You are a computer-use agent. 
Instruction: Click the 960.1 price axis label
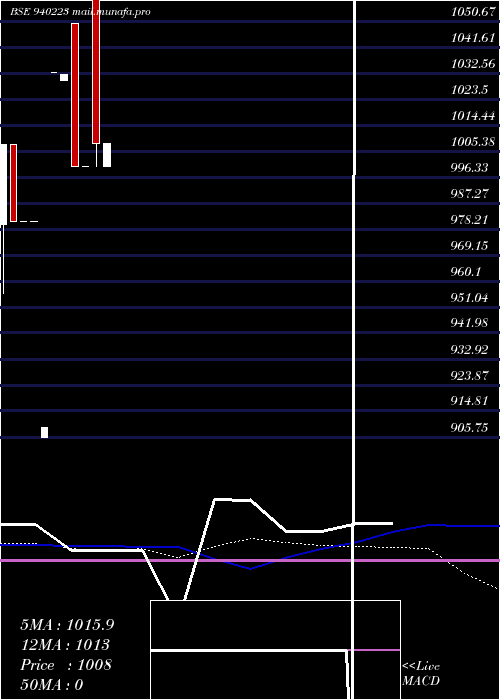coord(466,271)
